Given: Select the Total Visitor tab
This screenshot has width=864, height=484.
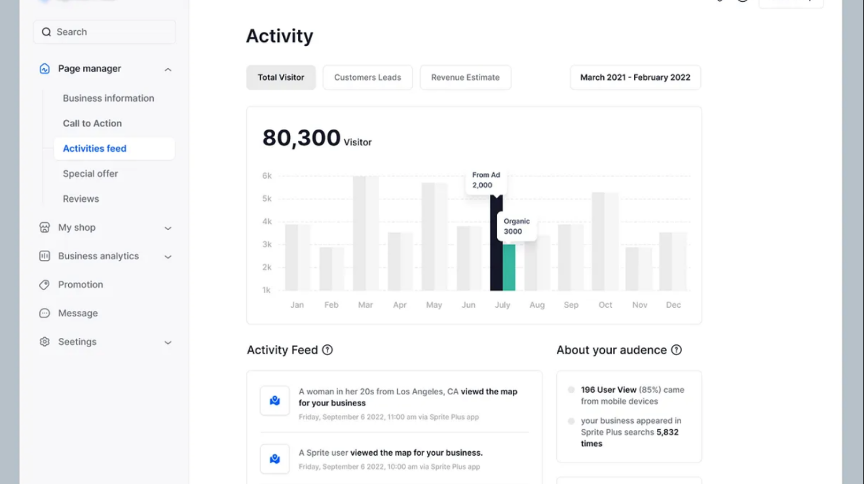Looking at the screenshot, I should coord(281,78).
